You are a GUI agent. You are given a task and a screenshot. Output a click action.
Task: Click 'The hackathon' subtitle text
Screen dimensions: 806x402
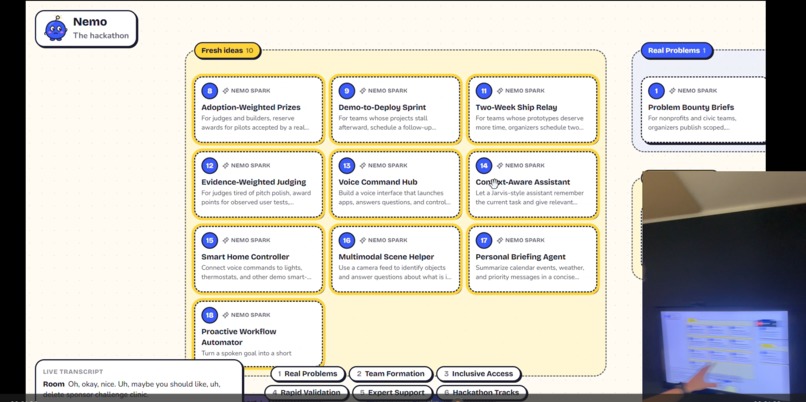101,35
